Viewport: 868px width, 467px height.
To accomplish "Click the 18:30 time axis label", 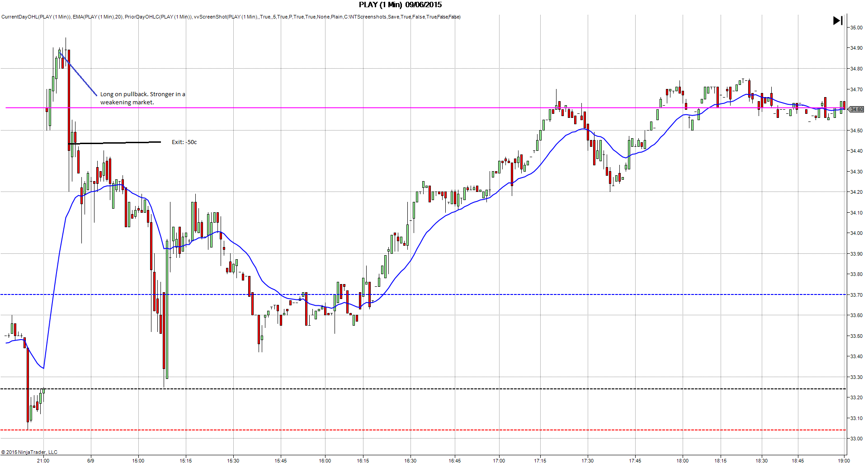I will 762,461.
